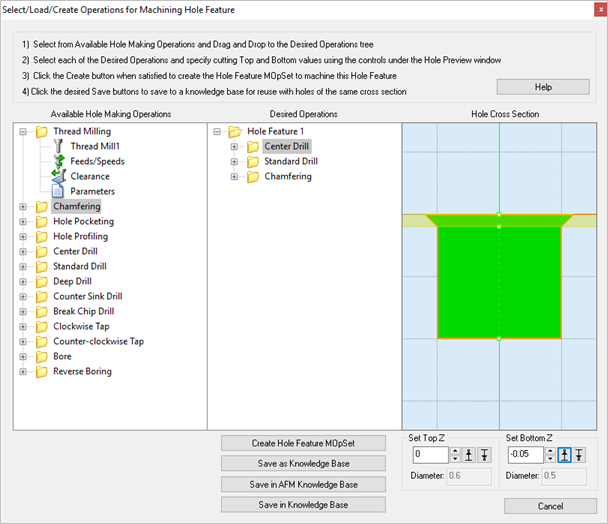Image resolution: width=608 pixels, height=524 pixels.
Task: Select the Bore operation label
Action: tap(62, 356)
